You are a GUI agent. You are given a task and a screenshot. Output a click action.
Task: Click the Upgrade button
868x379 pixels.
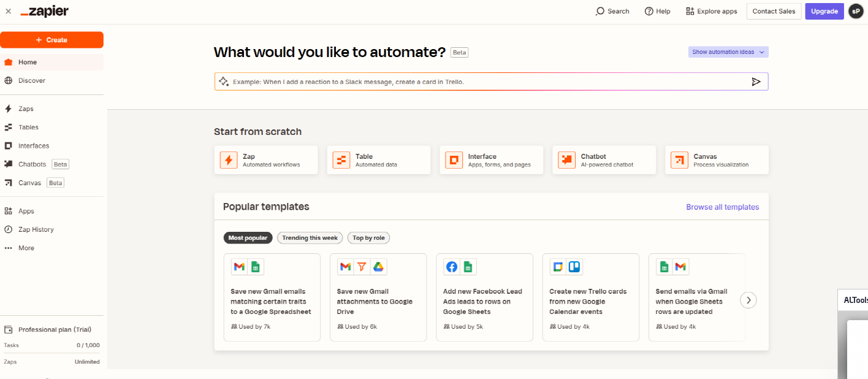824,11
